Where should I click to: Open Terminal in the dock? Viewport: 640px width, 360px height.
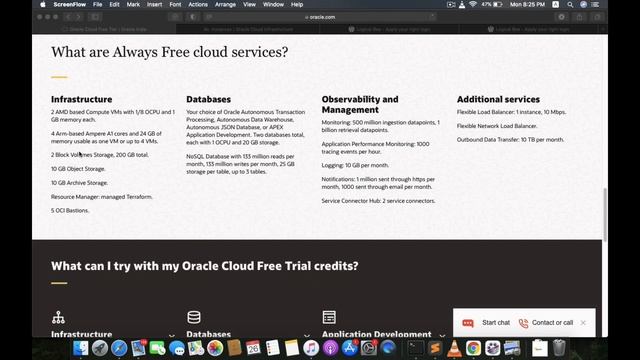(416, 348)
